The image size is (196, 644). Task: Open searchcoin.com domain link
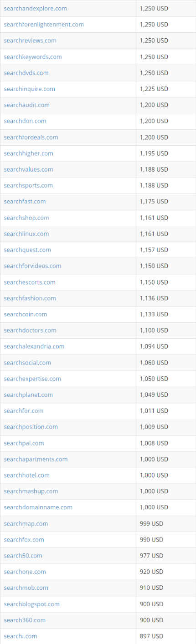(26, 314)
